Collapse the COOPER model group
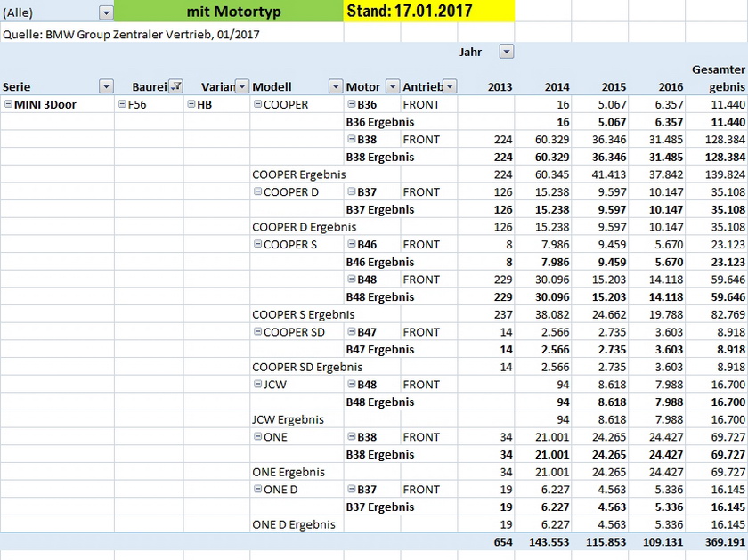 coord(257,104)
